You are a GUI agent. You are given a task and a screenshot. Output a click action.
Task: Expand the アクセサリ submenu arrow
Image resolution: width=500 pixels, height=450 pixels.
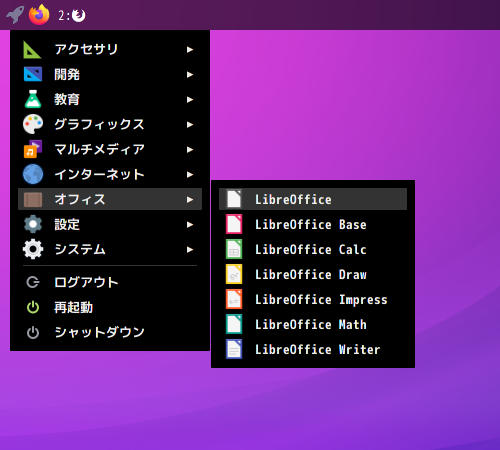pyautogui.click(x=190, y=50)
